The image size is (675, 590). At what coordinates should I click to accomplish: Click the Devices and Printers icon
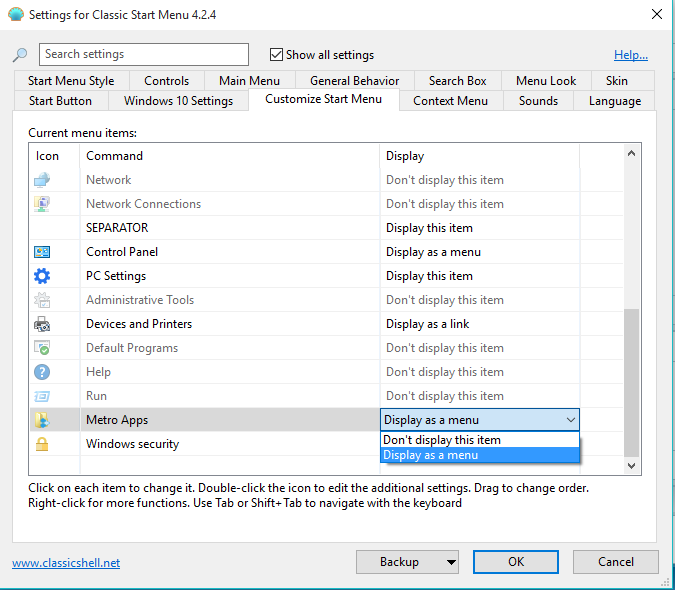42,324
